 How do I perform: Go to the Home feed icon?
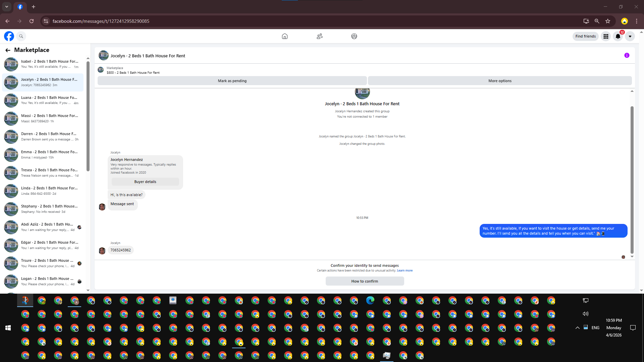pos(285,36)
